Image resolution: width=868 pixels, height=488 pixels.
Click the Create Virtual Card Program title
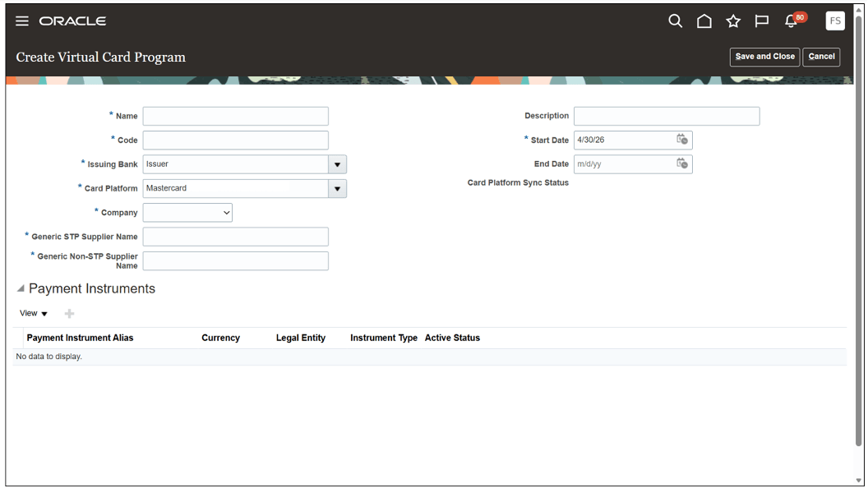click(101, 57)
